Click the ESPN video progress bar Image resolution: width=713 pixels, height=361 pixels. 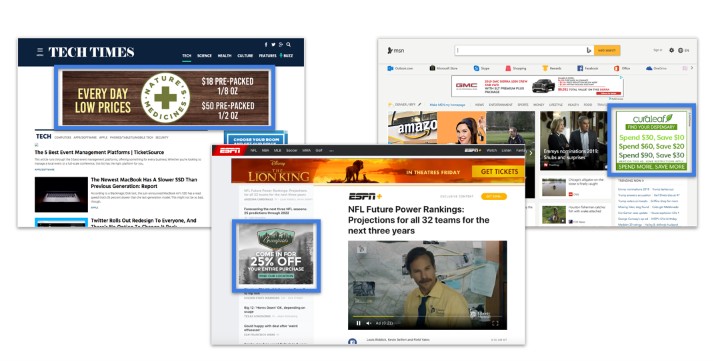pos(427,316)
